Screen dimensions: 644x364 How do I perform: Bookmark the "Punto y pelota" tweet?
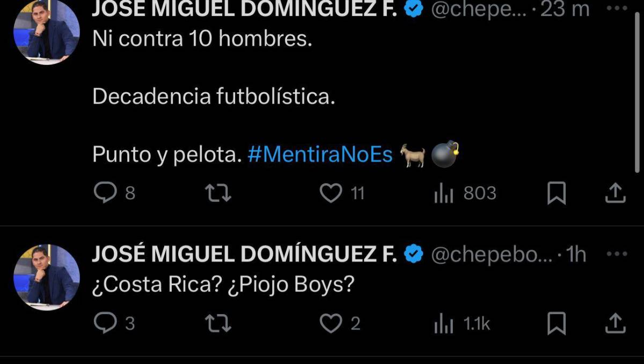556,193
